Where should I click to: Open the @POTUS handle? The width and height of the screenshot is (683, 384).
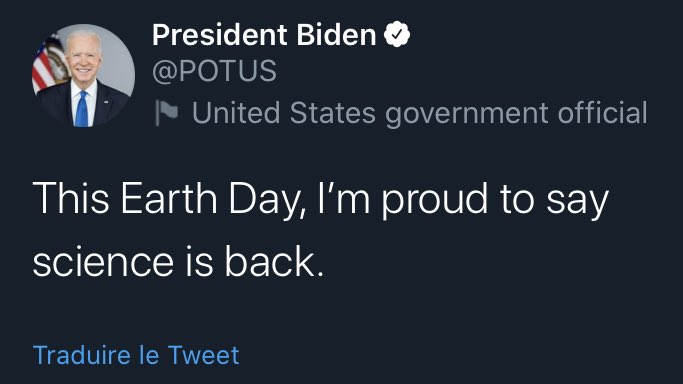(x=214, y=71)
